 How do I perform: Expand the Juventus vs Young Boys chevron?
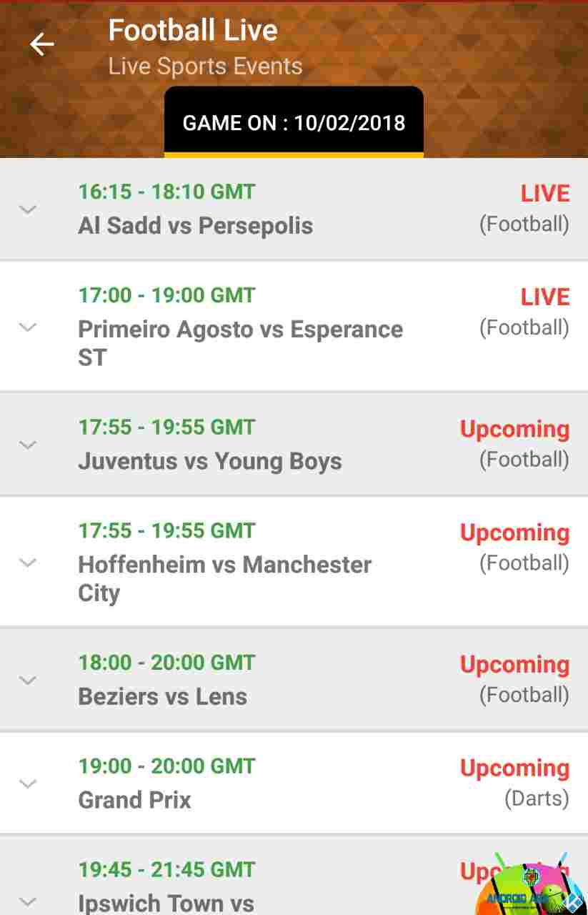click(28, 445)
